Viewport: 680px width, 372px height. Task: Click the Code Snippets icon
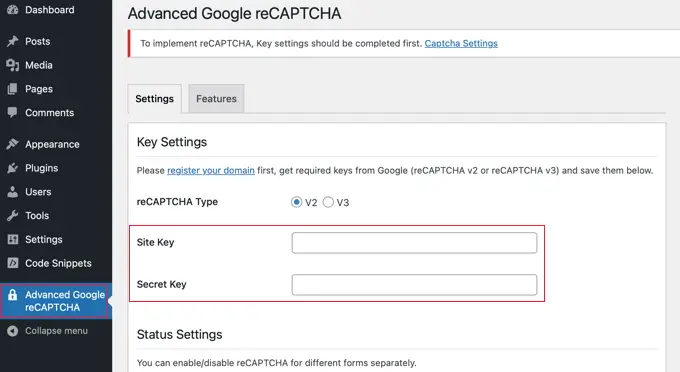click(x=13, y=263)
